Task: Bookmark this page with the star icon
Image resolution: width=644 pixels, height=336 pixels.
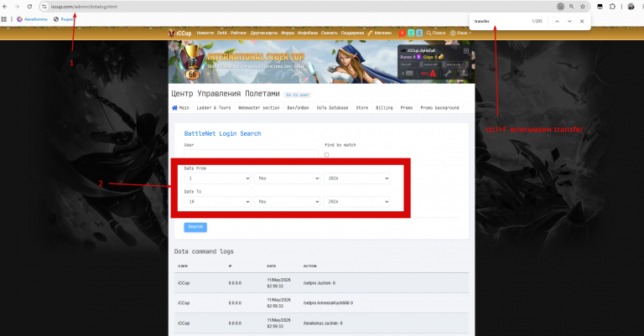Action: tap(583, 7)
